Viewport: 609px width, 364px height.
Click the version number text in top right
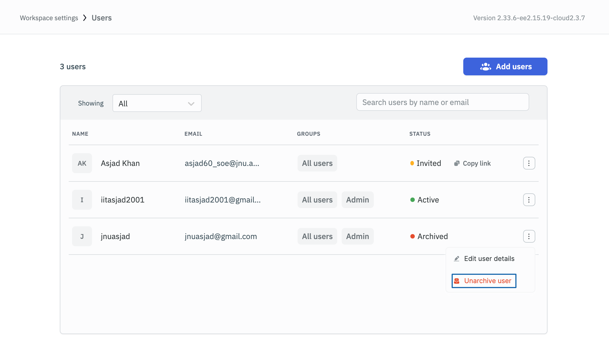pyautogui.click(x=529, y=18)
